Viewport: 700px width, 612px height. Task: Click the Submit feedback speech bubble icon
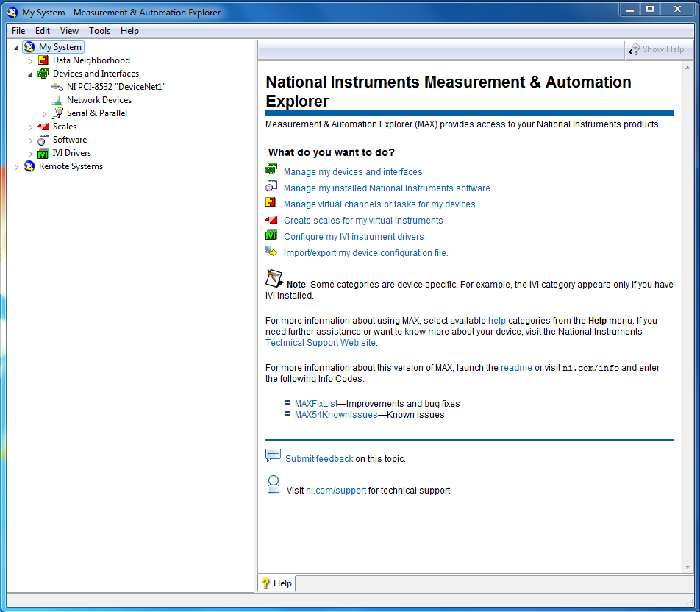tap(273, 455)
